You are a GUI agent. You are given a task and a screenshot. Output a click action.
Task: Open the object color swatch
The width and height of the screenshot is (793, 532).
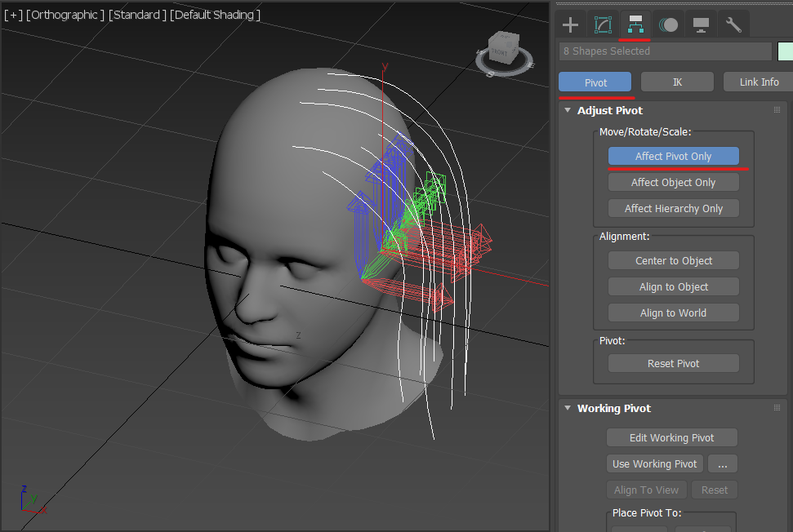pyautogui.click(x=786, y=51)
